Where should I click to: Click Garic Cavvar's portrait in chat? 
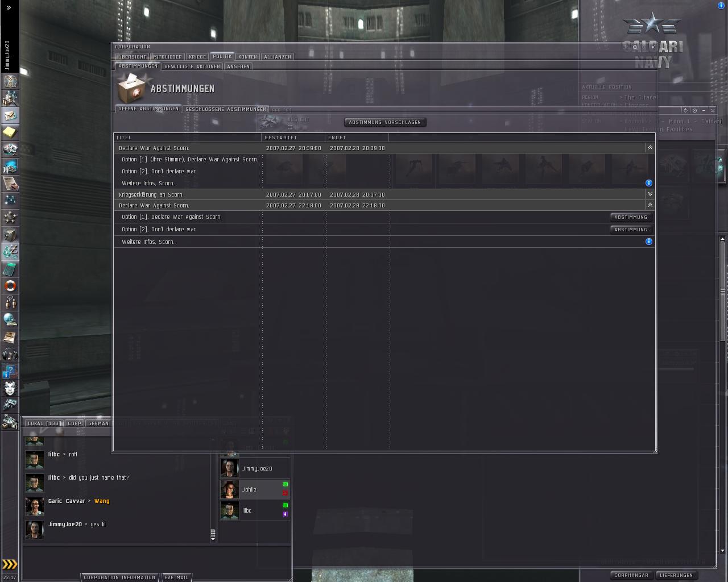(35, 506)
